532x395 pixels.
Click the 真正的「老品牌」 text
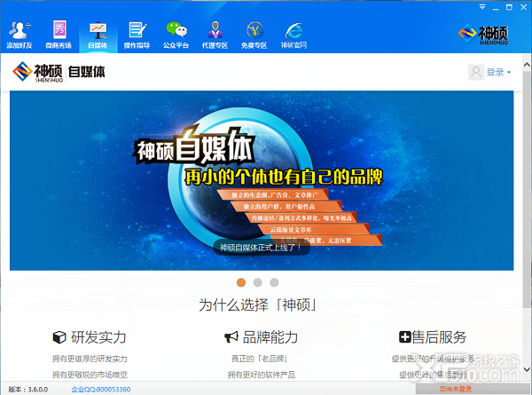click(259, 359)
